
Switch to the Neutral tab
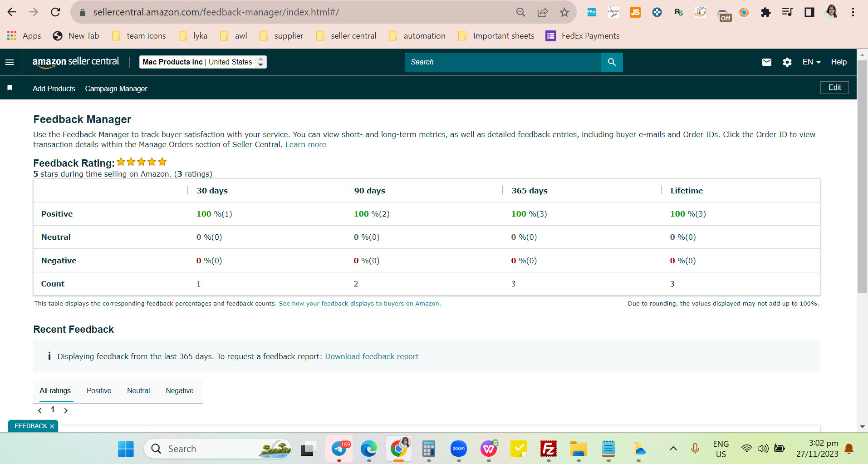click(x=138, y=391)
